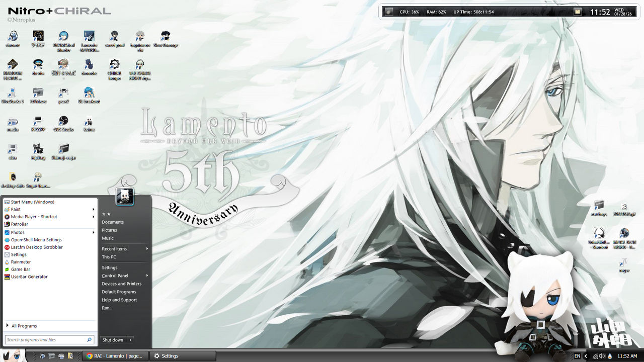Switch to the RAI - Lamento Chrome taskbar button
The image size is (644, 362).
pos(115,356)
